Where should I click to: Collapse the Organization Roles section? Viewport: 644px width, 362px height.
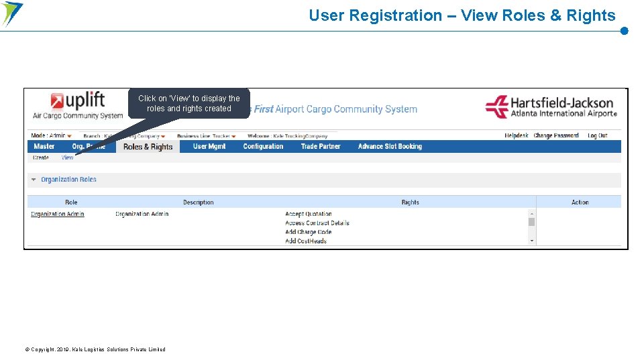click(x=34, y=180)
